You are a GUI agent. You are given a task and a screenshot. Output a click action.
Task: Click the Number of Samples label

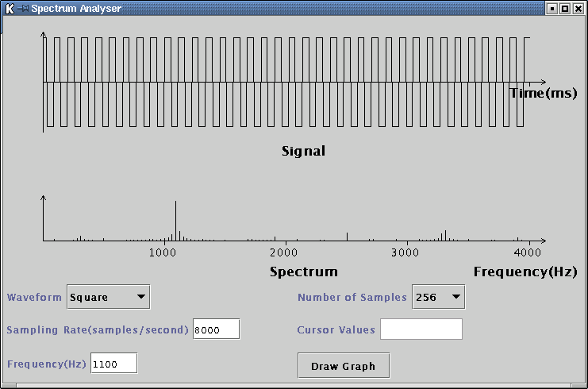point(352,298)
